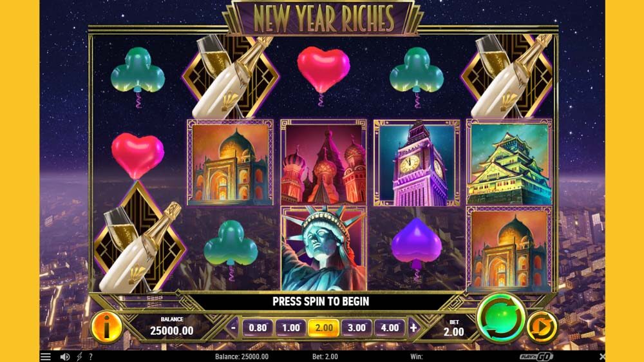
Task: Click the Play'n GO logo
Action: point(536,357)
